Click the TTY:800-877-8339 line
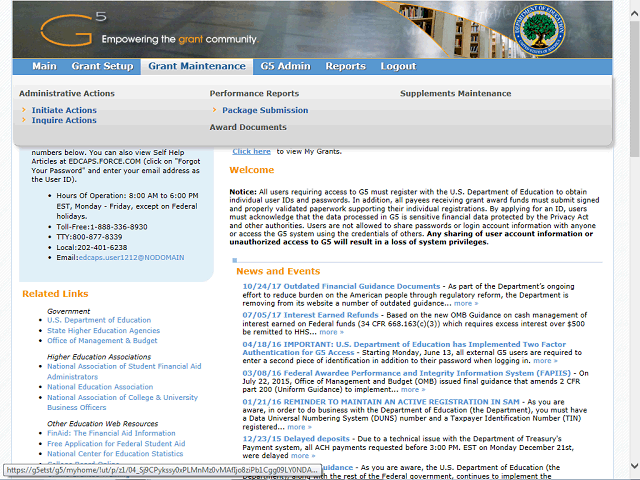The height and width of the screenshot is (480, 640). click(x=89, y=237)
